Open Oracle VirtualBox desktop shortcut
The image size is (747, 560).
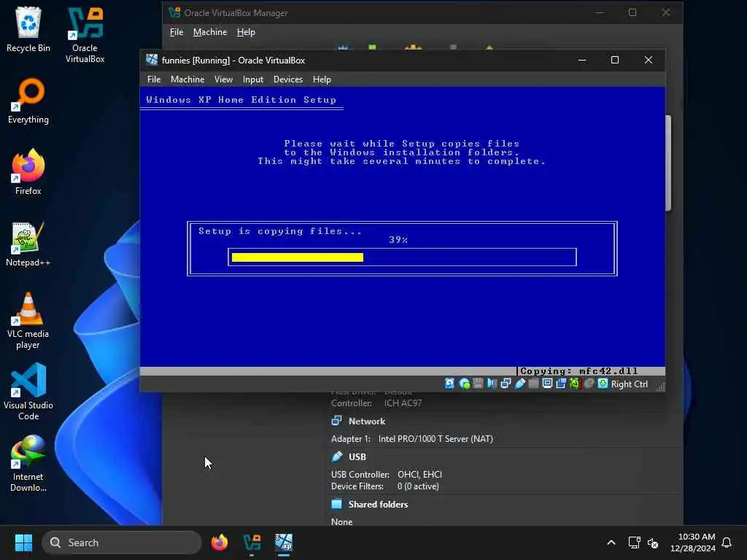click(85, 35)
